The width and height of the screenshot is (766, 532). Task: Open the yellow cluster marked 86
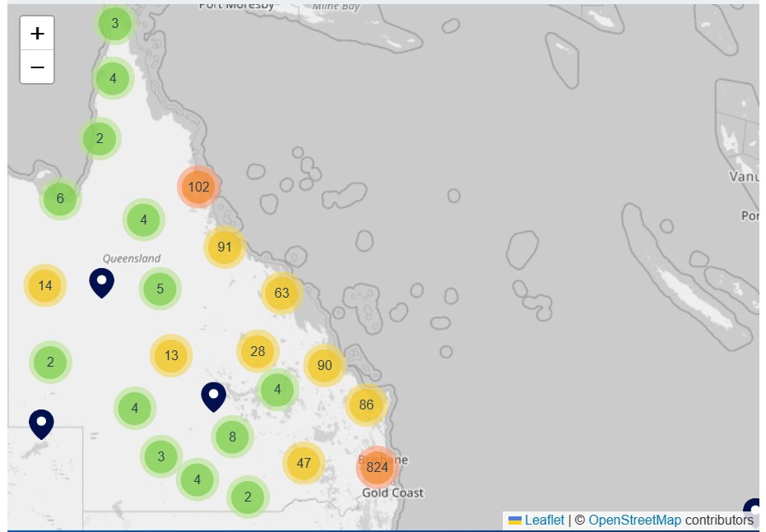[366, 405]
